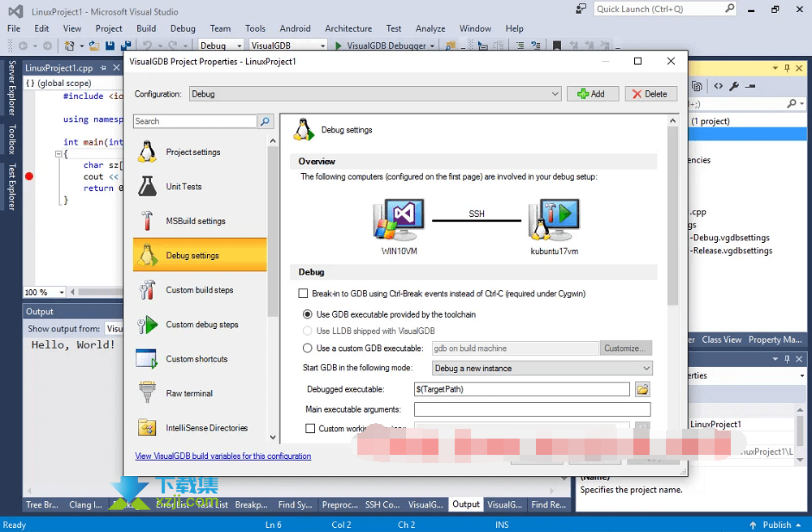Screen dimensions: 812x532
Task: Click search magnifier icon in properties dialog
Action: (x=266, y=121)
